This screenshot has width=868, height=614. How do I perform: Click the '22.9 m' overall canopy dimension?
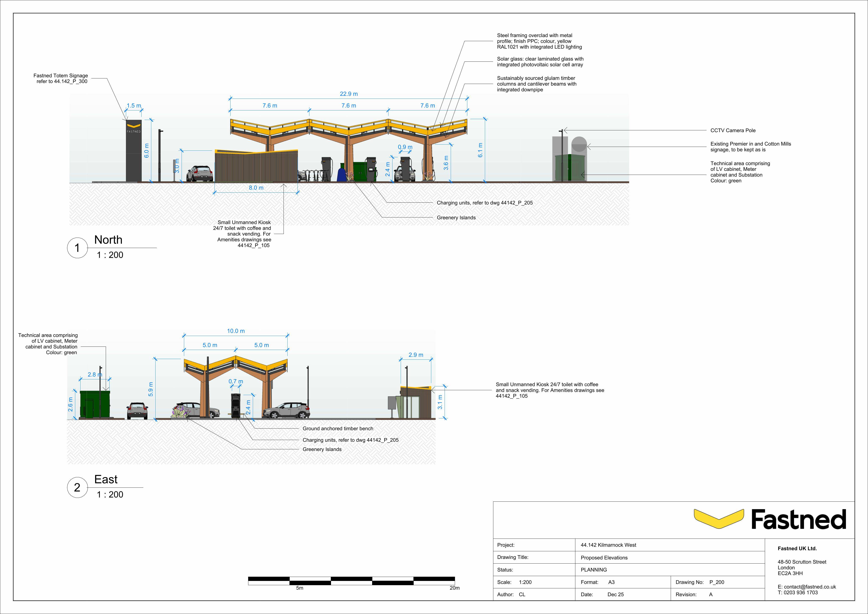click(x=349, y=94)
